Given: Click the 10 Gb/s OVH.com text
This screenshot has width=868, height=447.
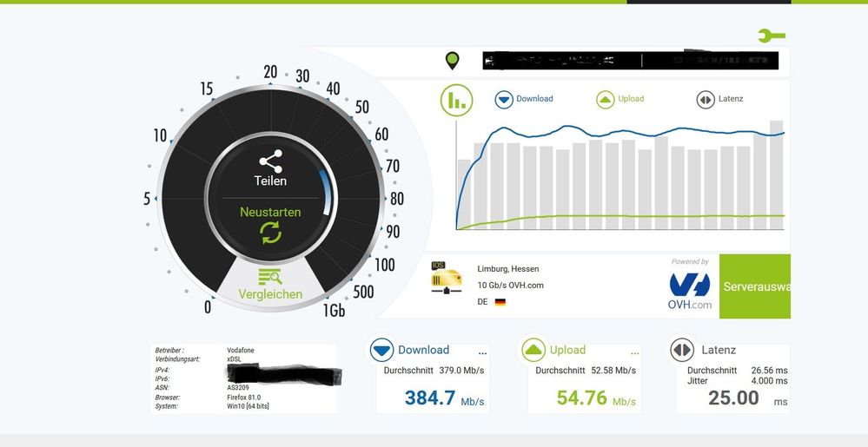Looking at the screenshot, I should tap(510, 286).
